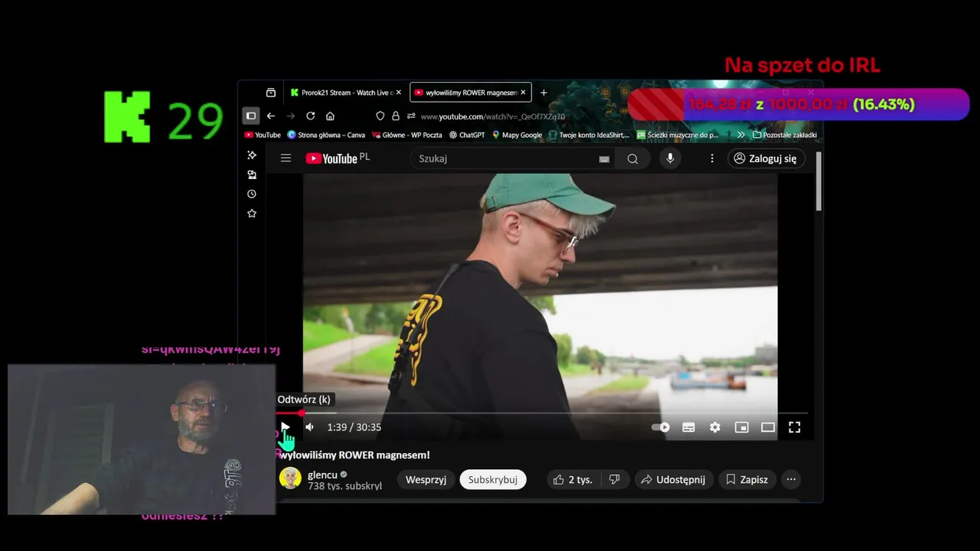
Task: Click Zaloguj się to sign in
Action: (x=766, y=158)
